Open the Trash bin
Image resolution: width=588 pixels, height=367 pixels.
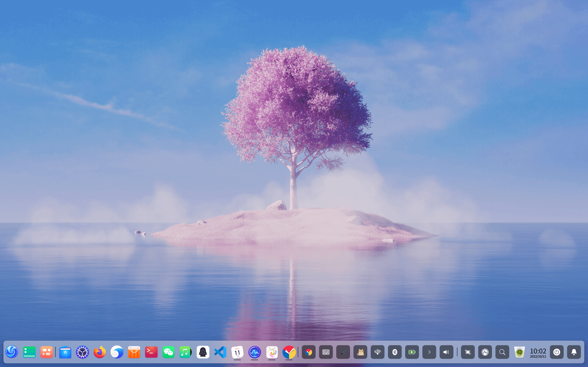[519, 352]
